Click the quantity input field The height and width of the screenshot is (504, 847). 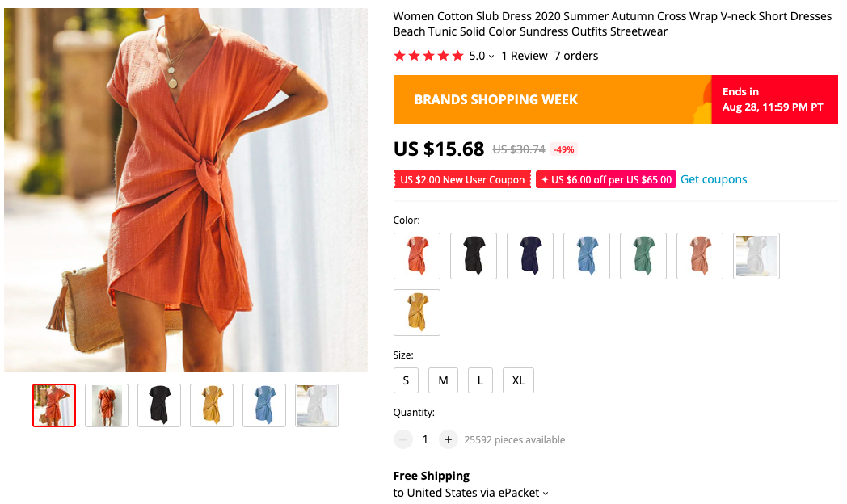[x=425, y=439]
